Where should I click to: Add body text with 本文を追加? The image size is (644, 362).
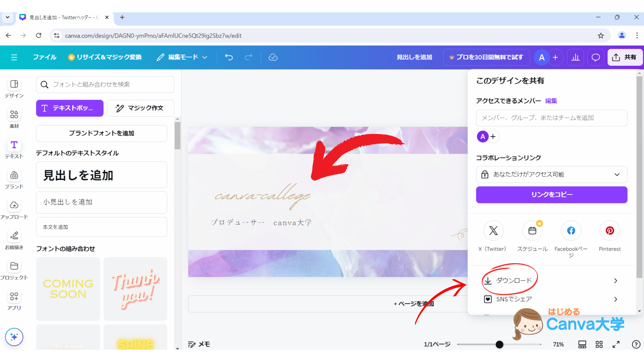[x=101, y=227]
